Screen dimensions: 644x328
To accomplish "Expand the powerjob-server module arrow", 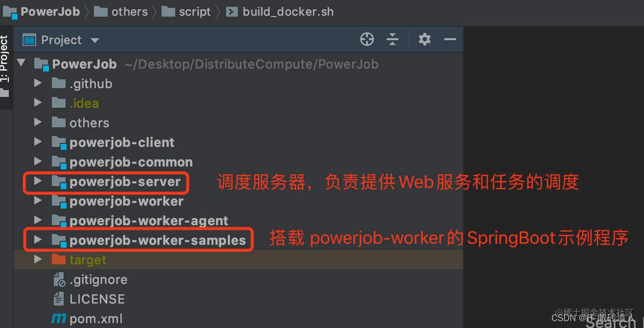I will tap(38, 182).
